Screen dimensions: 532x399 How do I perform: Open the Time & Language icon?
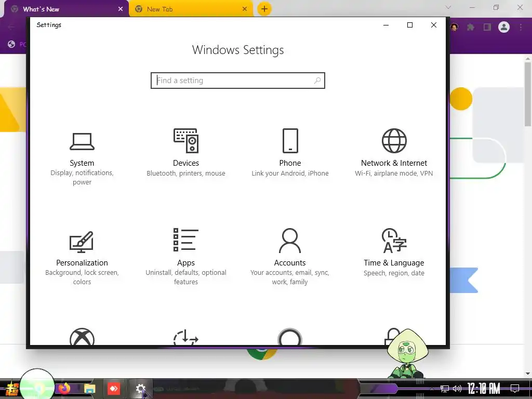[x=394, y=241]
